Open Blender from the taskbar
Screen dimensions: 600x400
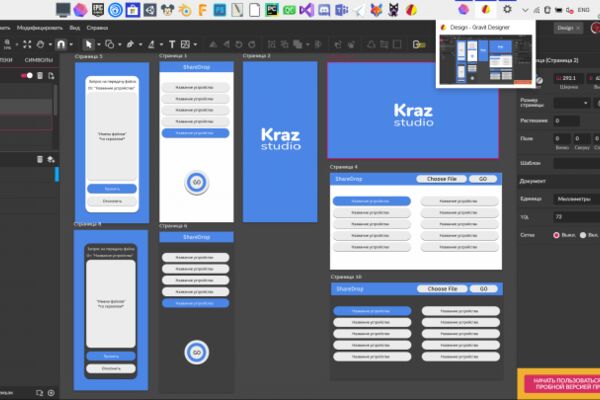click(185, 10)
